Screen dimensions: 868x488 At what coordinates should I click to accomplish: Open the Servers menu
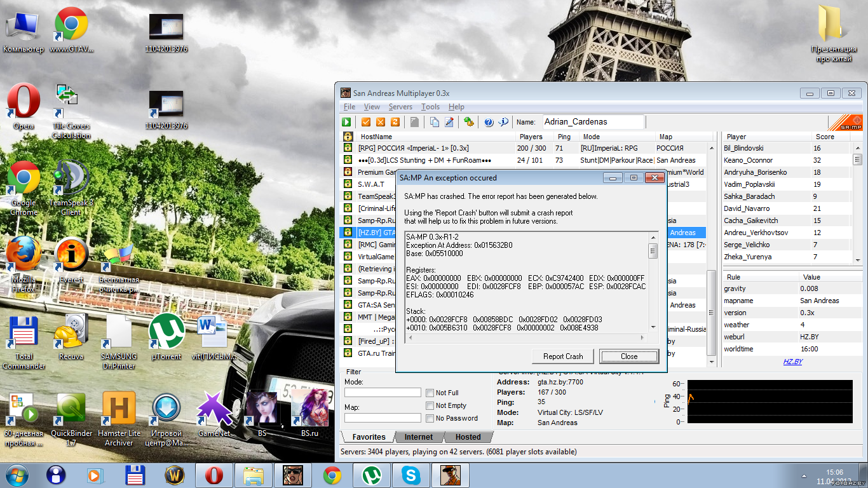pos(400,107)
